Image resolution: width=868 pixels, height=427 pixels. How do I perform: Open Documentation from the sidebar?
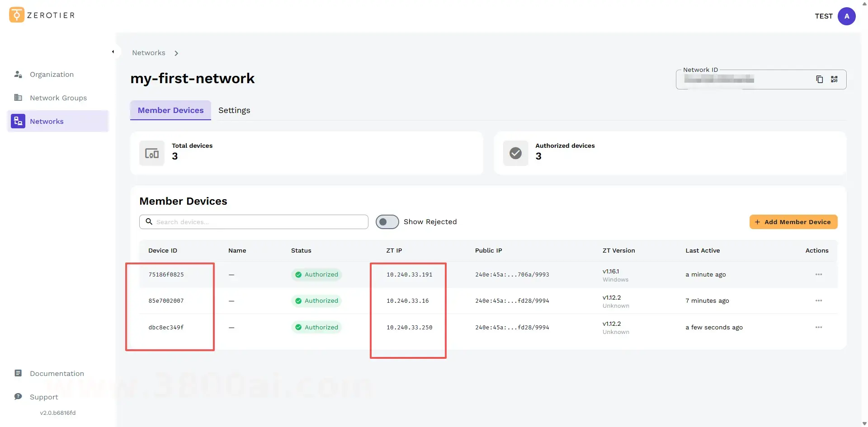pyautogui.click(x=57, y=374)
